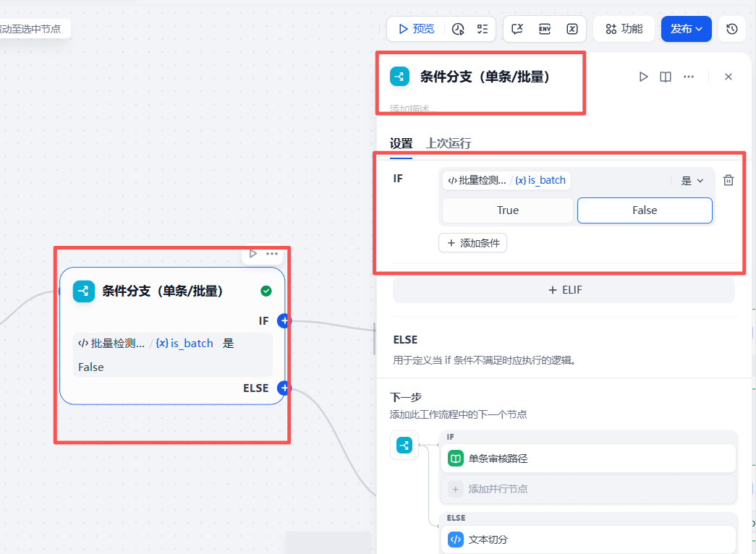The image size is (756, 554).
Task: Close the node settings panel
Action: point(729,77)
